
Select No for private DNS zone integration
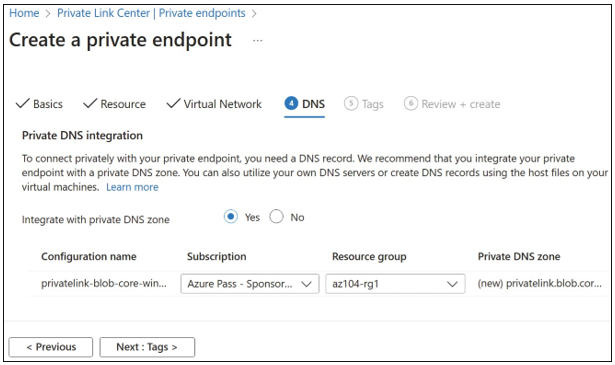[276, 216]
